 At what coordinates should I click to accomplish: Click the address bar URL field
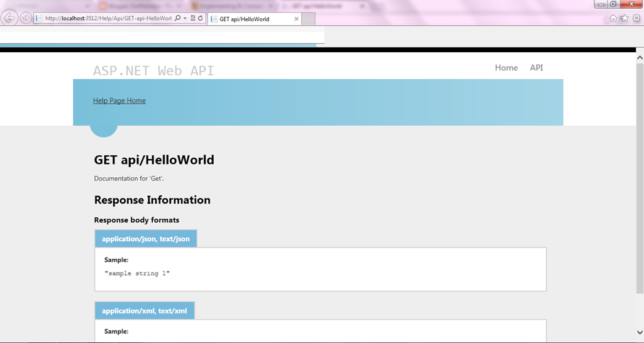[108, 18]
